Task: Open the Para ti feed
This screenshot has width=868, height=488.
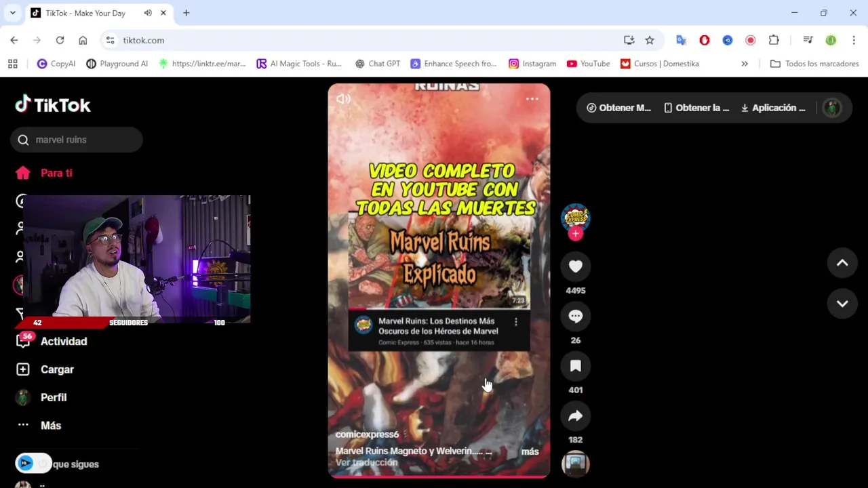Action: (44, 173)
